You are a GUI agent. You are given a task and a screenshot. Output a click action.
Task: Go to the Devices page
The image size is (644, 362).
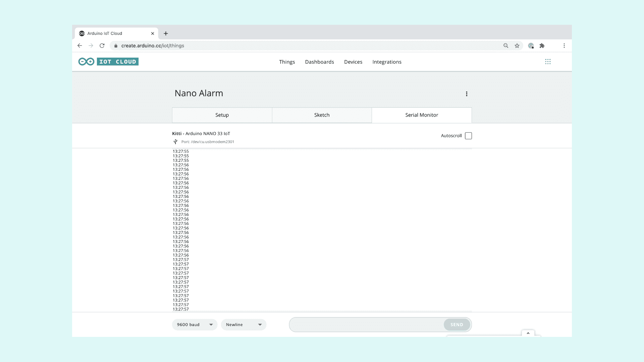pyautogui.click(x=353, y=62)
